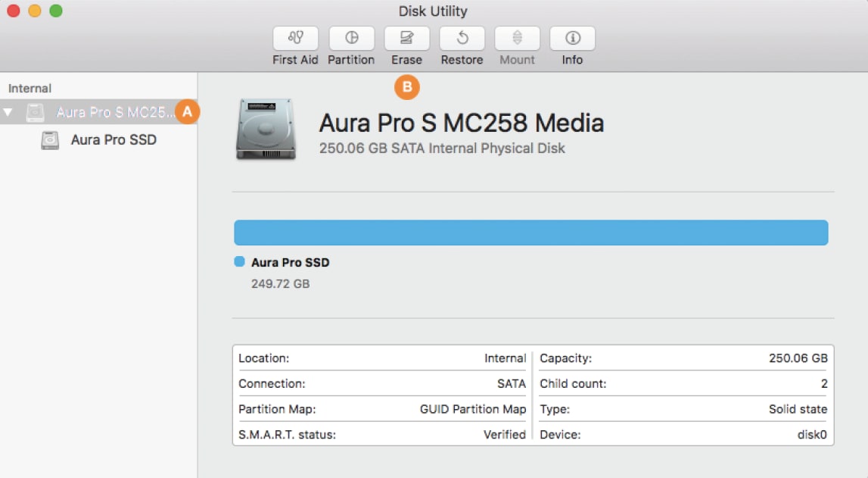Screen dimensions: 868x478
Task: Click the Internal section header in sidebar
Action: click(30, 89)
